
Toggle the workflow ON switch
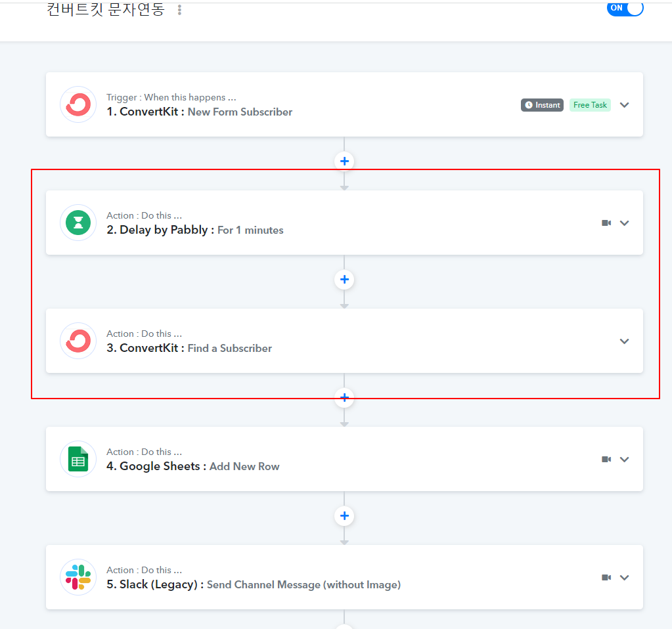point(625,8)
